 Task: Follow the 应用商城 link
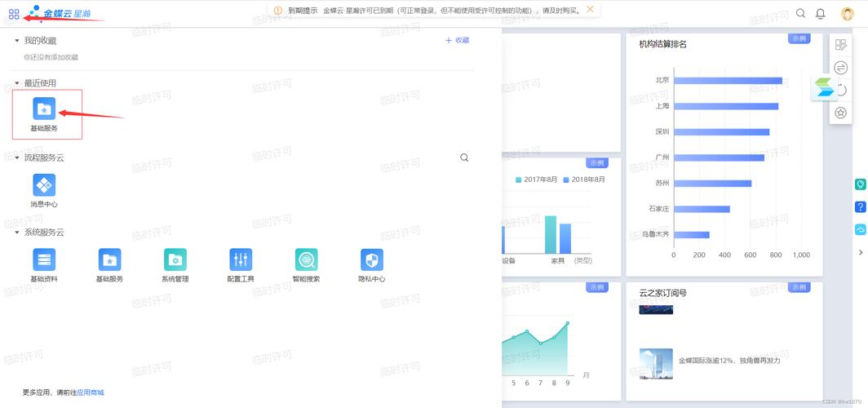tap(91, 392)
